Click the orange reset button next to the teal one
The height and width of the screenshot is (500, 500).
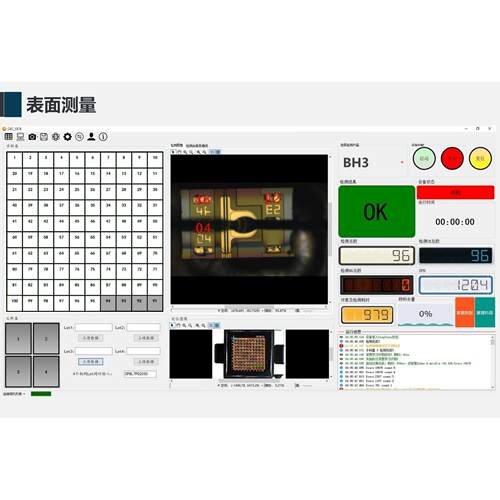(x=465, y=313)
